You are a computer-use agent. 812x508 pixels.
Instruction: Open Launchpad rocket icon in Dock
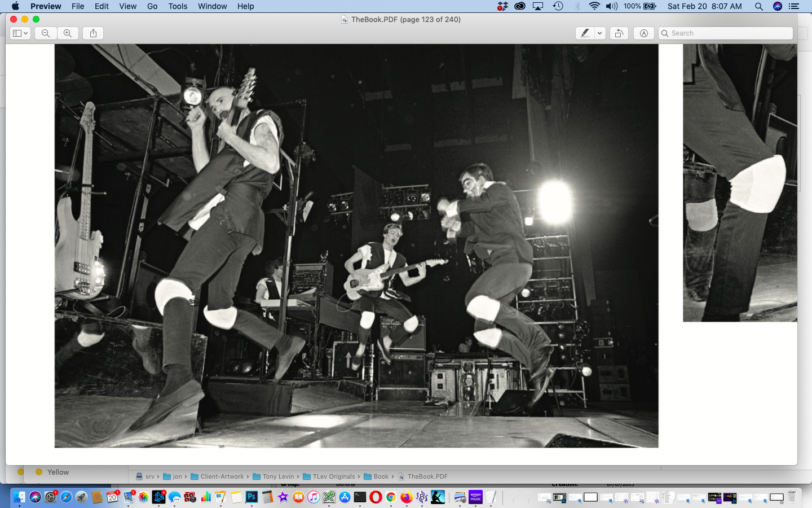pyautogui.click(x=81, y=497)
